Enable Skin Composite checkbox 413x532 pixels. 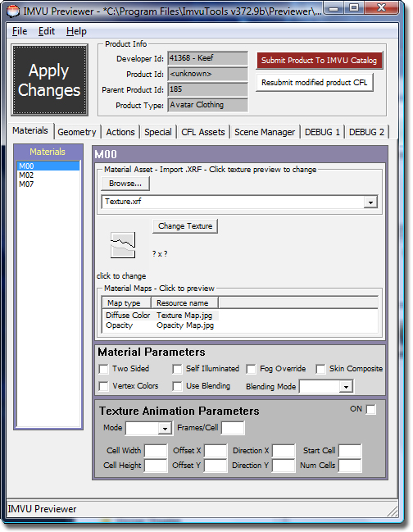pos(320,369)
